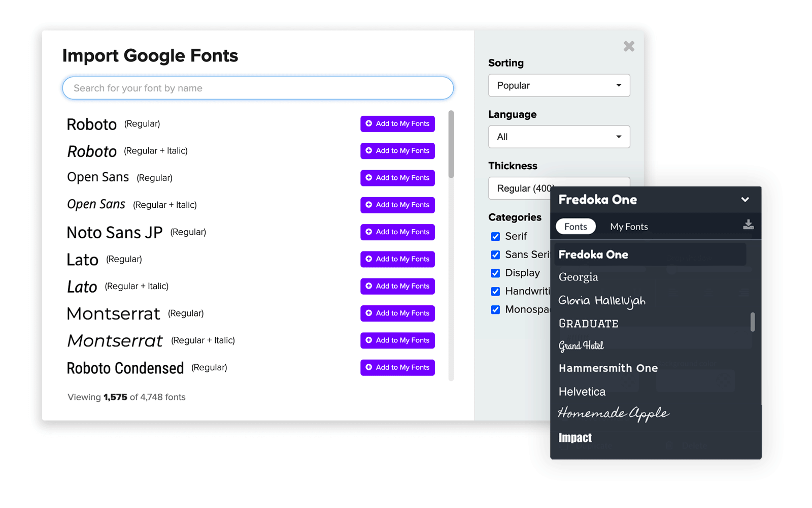Add Noto Sans JP to My Fonts
The width and height of the screenshot is (812, 508).
[397, 232]
